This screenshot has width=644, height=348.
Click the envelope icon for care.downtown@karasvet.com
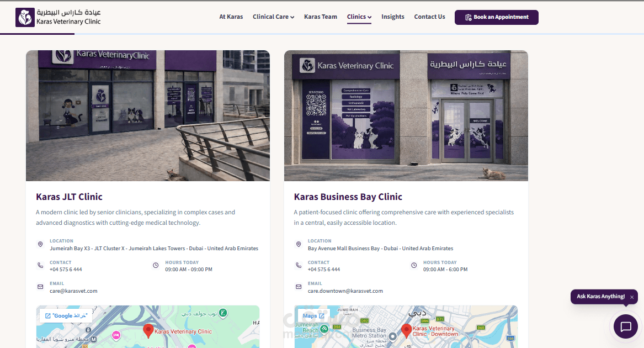pyautogui.click(x=299, y=287)
